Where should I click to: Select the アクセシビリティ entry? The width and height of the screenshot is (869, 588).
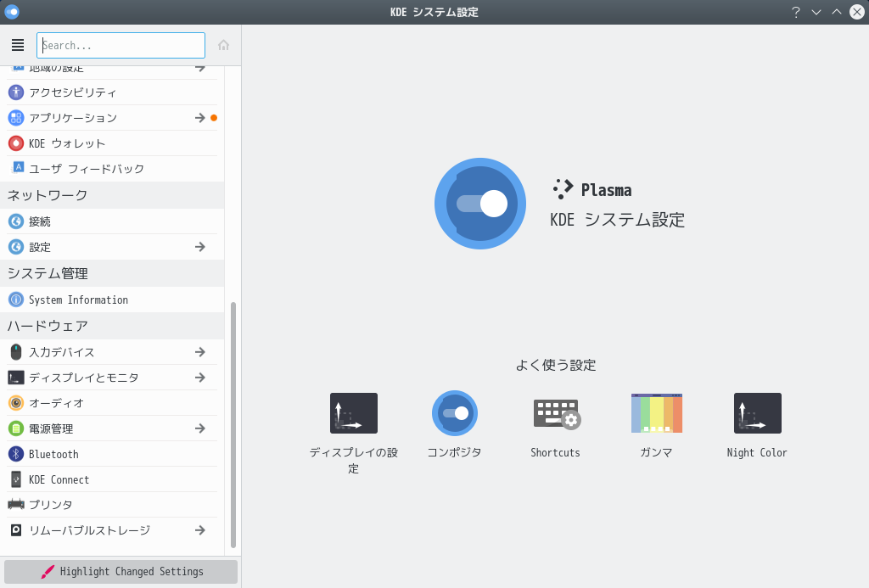[x=73, y=92]
